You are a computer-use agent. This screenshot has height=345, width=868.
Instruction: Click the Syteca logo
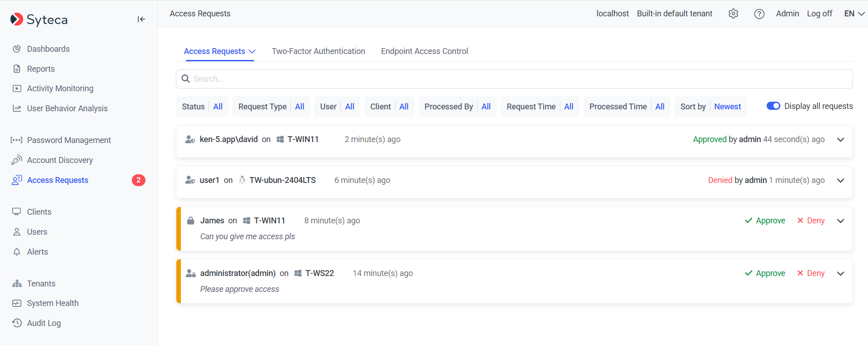pos(39,20)
